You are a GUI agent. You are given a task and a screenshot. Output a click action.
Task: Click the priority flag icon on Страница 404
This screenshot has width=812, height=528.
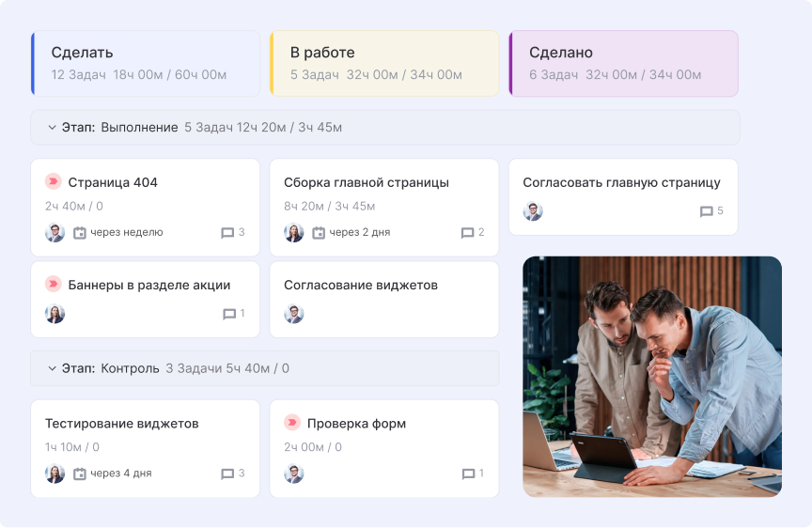[54, 182]
